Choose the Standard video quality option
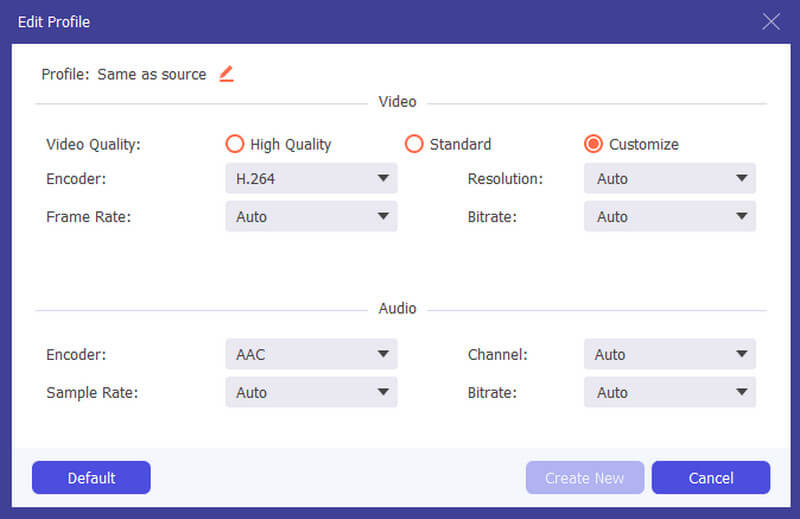The width and height of the screenshot is (800, 519). pyautogui.click(x=414, y=144)
